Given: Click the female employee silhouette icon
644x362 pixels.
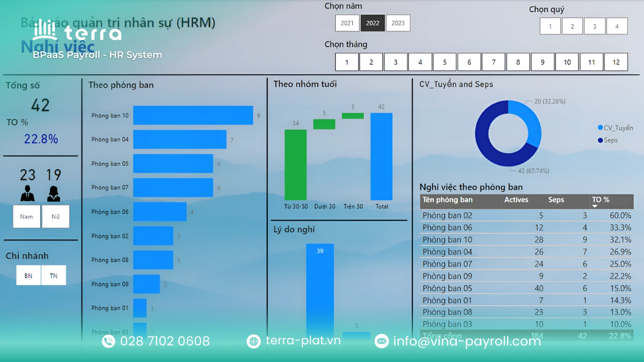Looking at the screenshot, I should coord(54,193).
